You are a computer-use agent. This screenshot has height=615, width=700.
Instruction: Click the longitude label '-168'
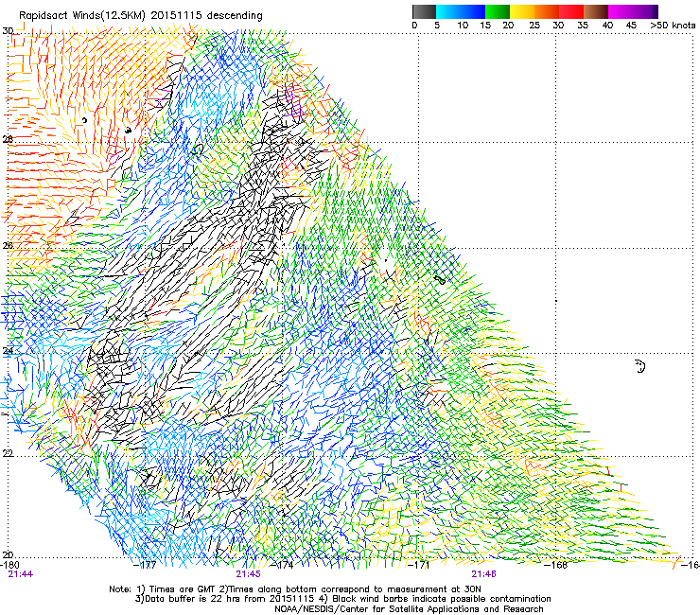[556, 565]
